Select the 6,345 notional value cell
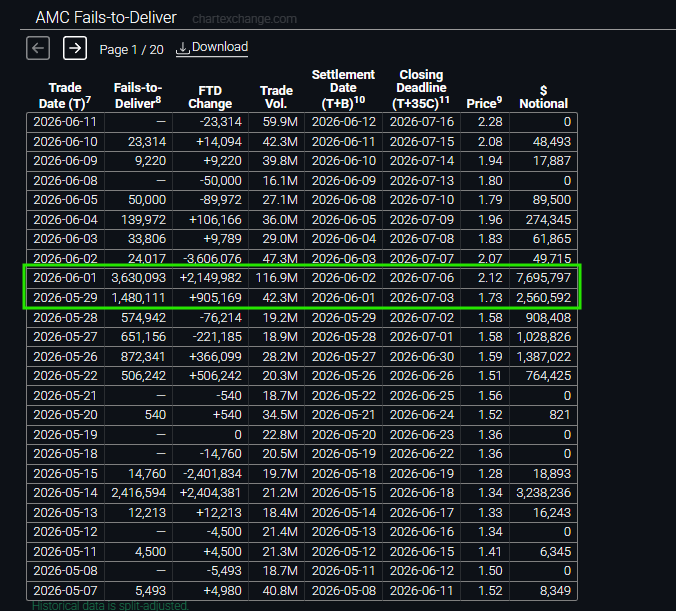The width and height of the screenshot is (676, 611). pyautogui.click(x=543, y=551)
